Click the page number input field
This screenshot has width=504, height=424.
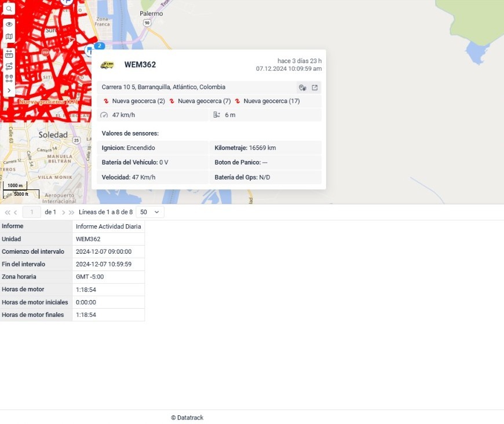tap(32, 212)
